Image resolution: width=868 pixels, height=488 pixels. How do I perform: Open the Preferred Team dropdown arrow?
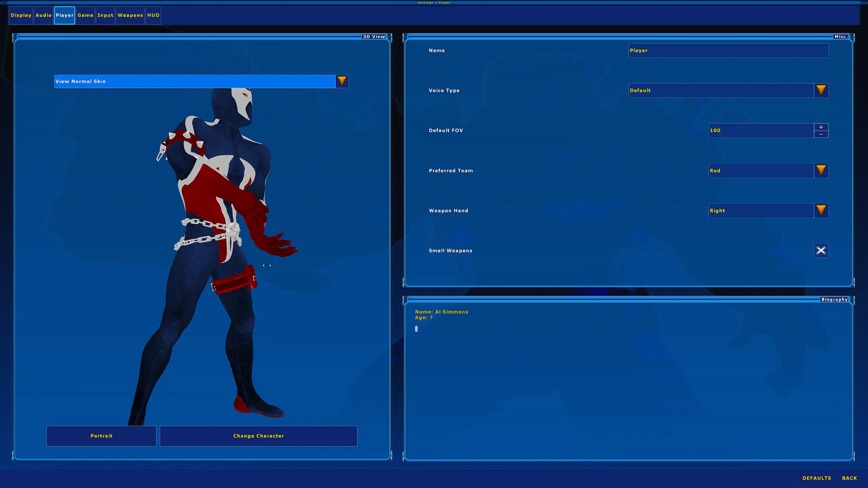(x=821, y=170)
